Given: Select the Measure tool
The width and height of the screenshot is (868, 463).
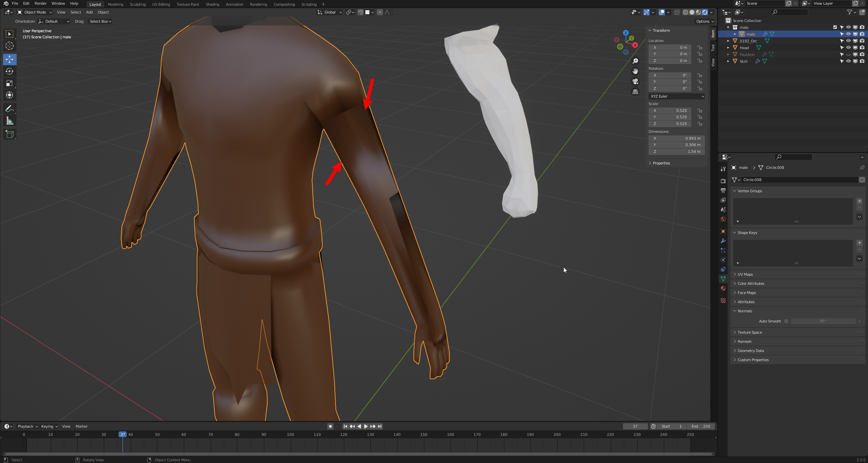Looking at the screenshot, I should [x=9, y=121].
